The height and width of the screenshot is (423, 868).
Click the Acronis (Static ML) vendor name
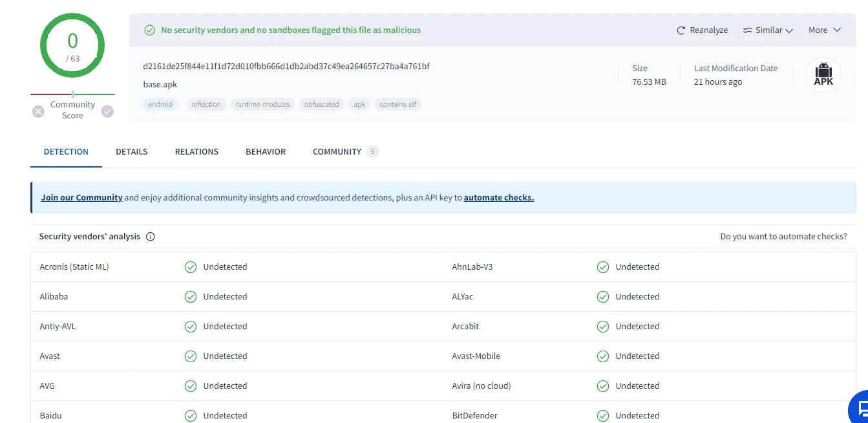tap(74, 267)
